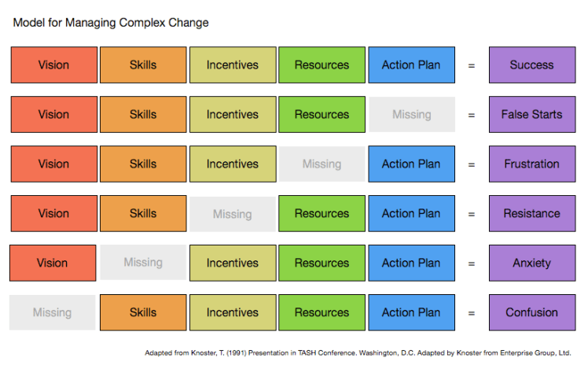The height and width of the screenshot is (376, 588).
Task: Select the Incentives box in the Anxiety row
Action: tap(232, 263)
